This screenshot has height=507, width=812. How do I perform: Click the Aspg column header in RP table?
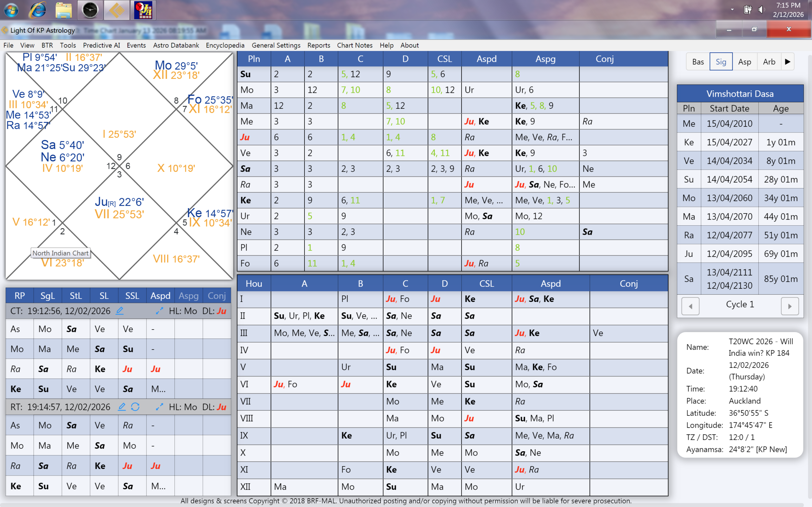pos(189,296)
